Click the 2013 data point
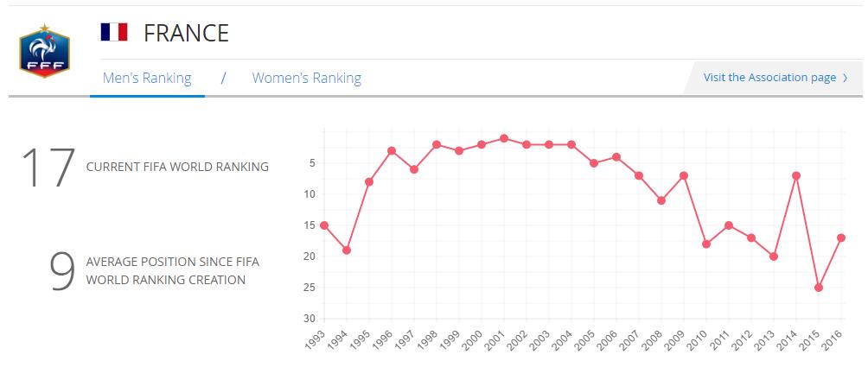Viewport: 868px width, 380px height. pos(774,256)
